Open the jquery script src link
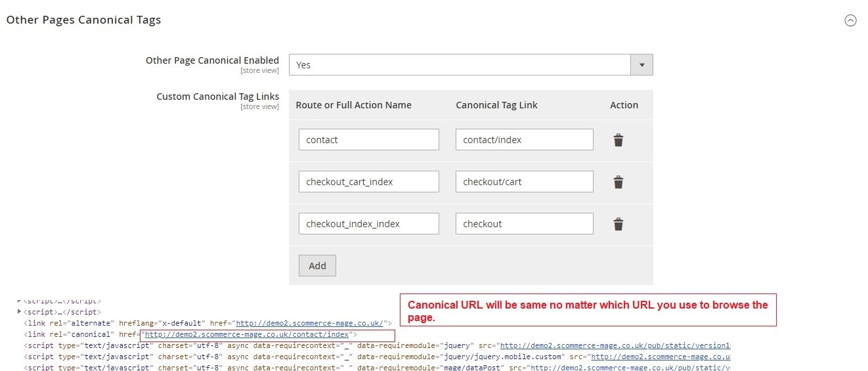 point(615,345)
